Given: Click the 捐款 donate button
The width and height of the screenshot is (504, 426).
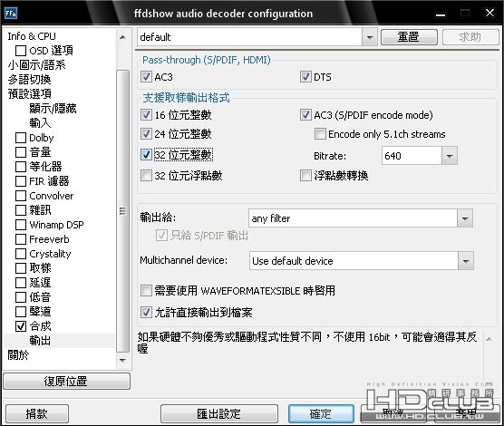Looking at the screenshot, I should coord(37,413).
